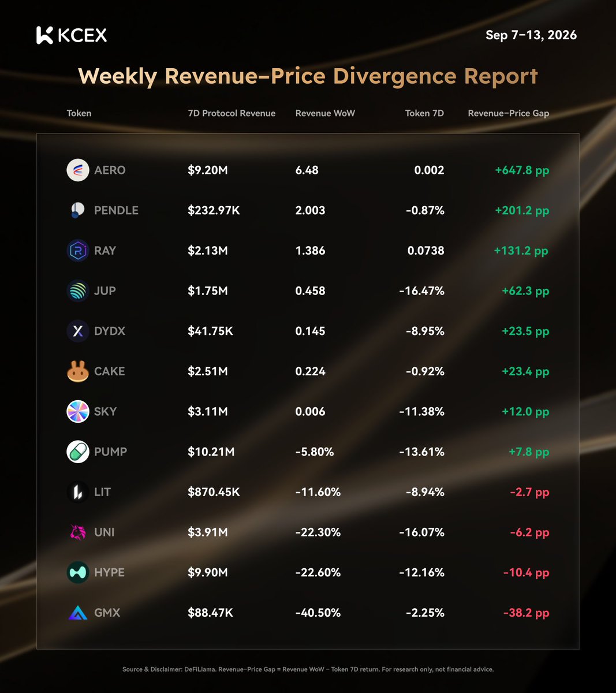Click RAY revenue $2.13M
This screenshot has width=616, height=693.
pyautogui.click(x=208, y=251)
